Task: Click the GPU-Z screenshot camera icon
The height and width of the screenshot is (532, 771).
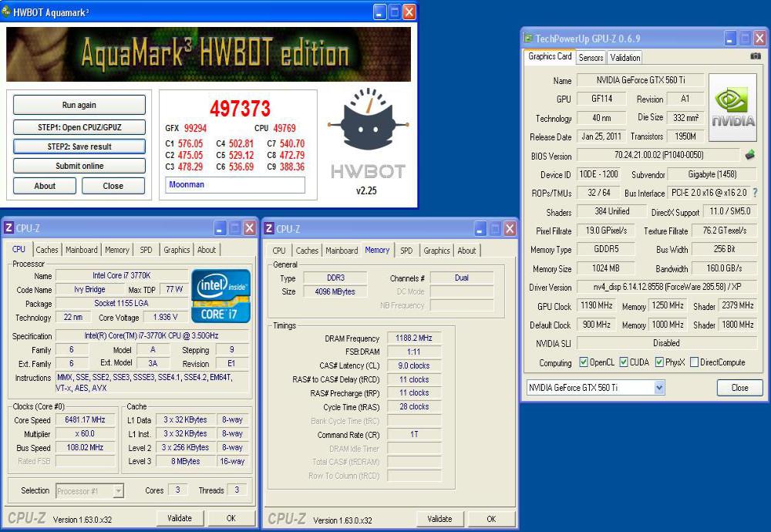Action: point(756,56)
